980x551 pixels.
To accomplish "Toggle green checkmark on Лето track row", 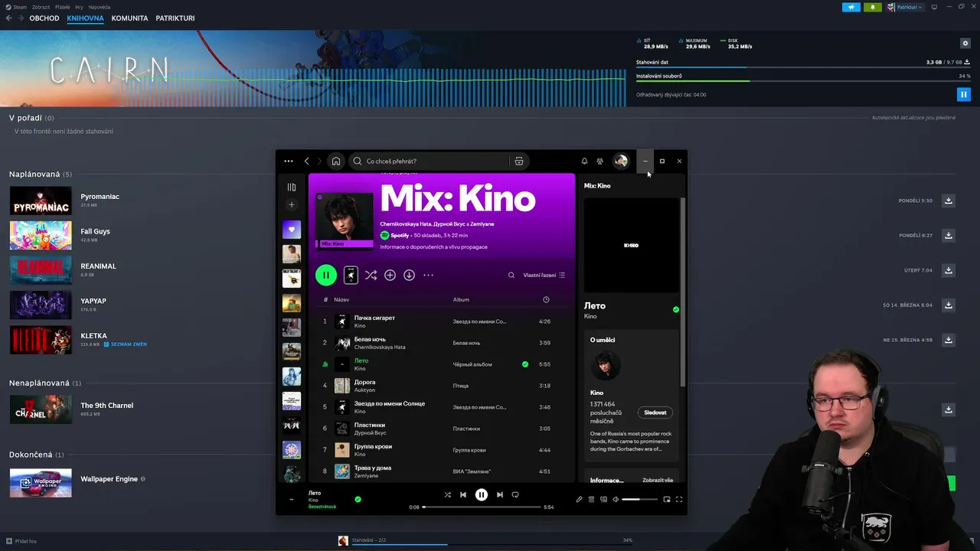I will coord(524,364).
